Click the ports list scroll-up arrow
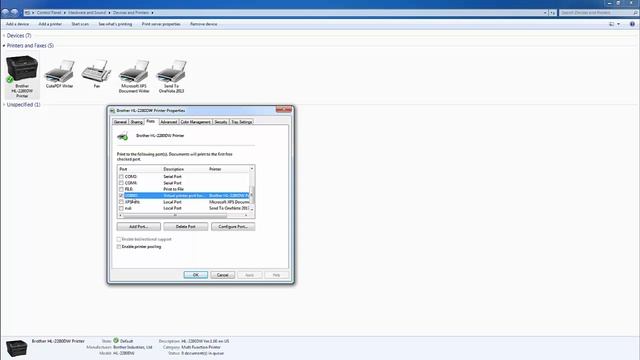 [252, 169]
